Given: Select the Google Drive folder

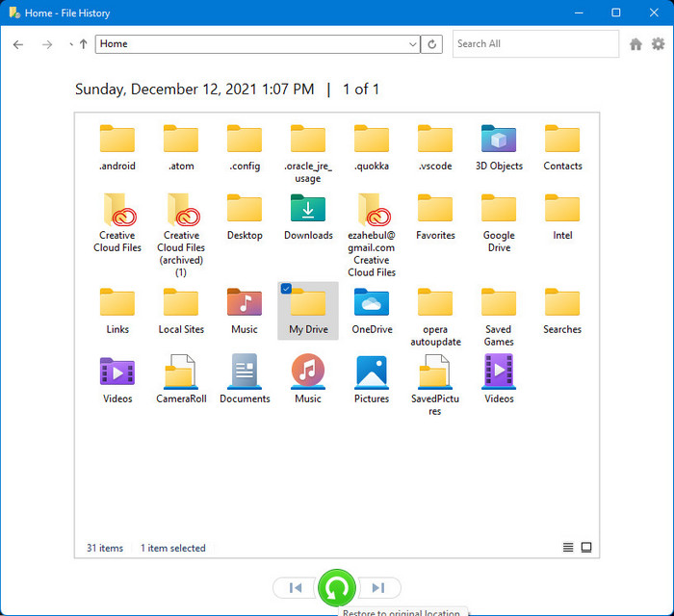Looking at the screenshot, I should click(499, 223).
